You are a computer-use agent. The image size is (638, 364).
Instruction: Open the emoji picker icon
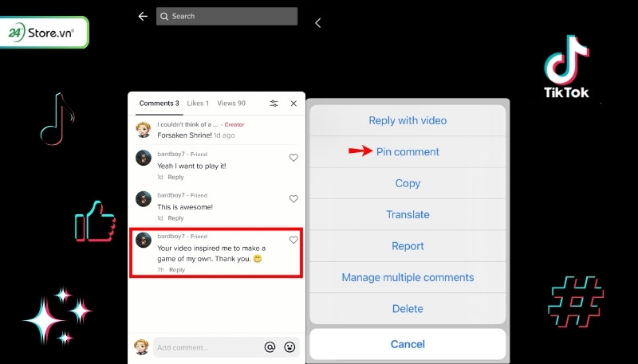[289, 347]
